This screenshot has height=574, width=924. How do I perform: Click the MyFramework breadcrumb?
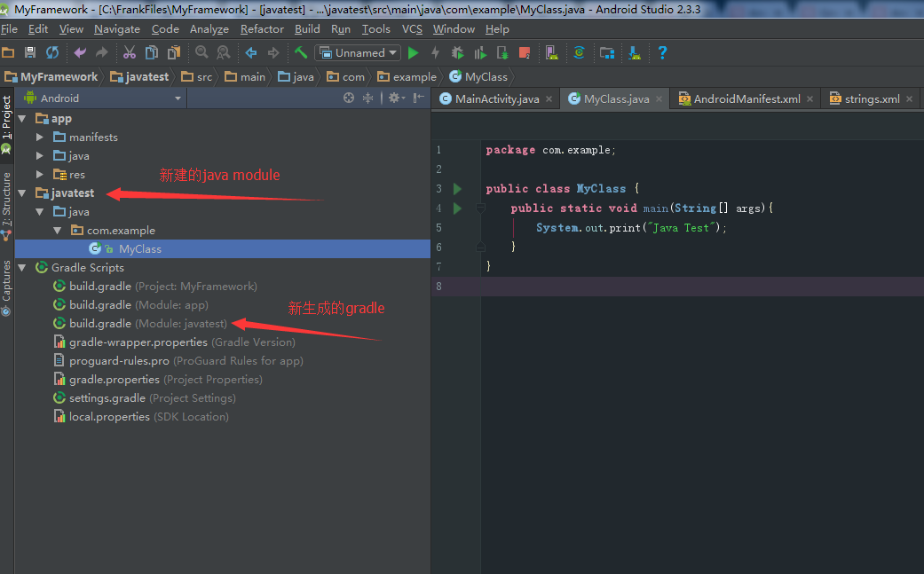coord(51,76)
